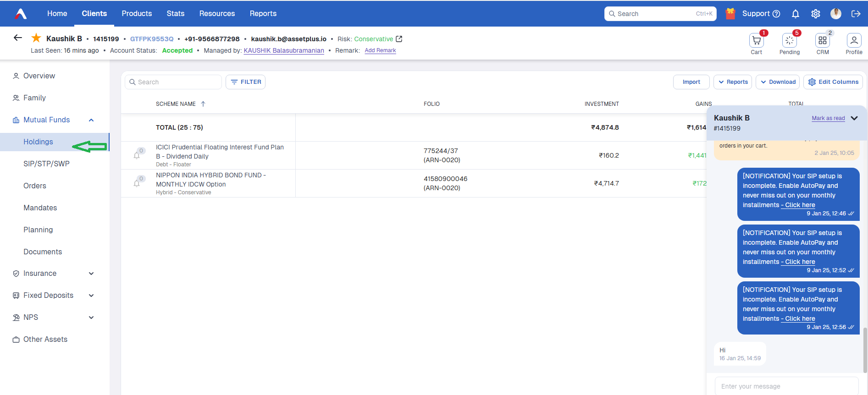868x395 pixels.
Task: Toggle the favorite star for Kaushik B
Action: coord(36,38)
